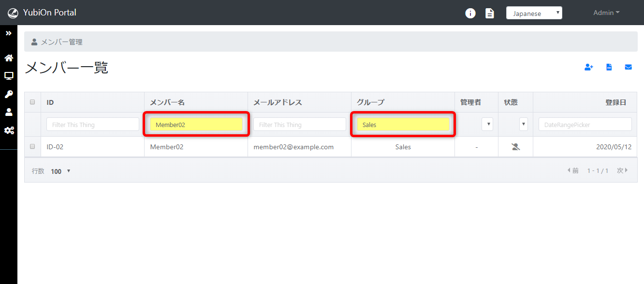Click the send mail envelope icon
Screen dimensions: 644x284
tap(628, 68)
